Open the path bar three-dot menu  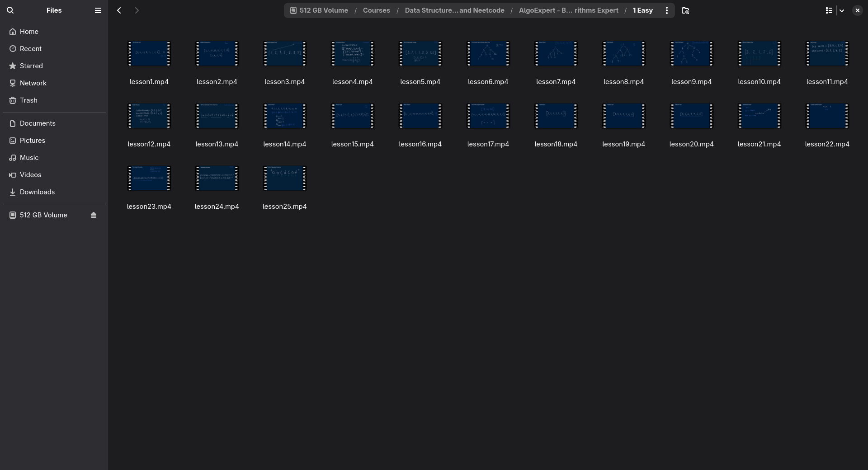(666, 10)
